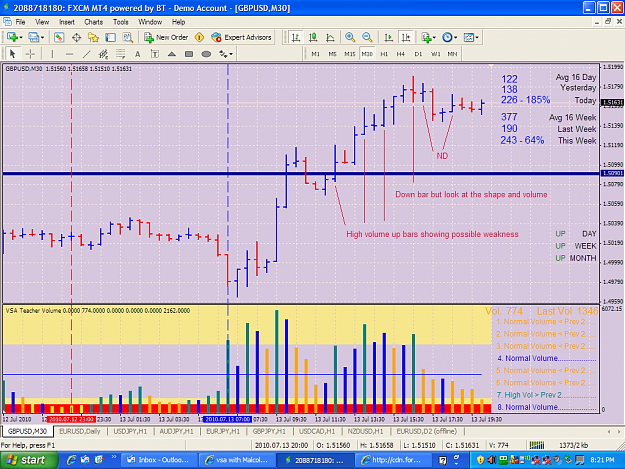The width and height of the screenshot is (625, 469).
Task: Switch to USDJPY,H1 chart tab
Action: [x=130, y=431]
